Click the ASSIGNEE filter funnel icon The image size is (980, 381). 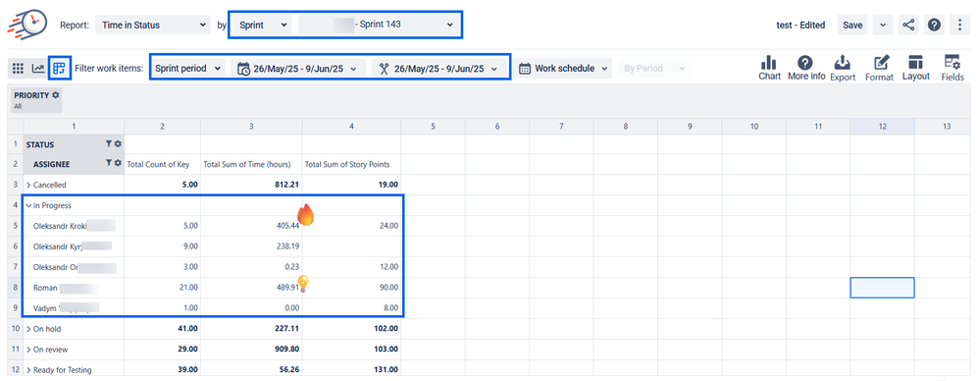coord(109,163)
